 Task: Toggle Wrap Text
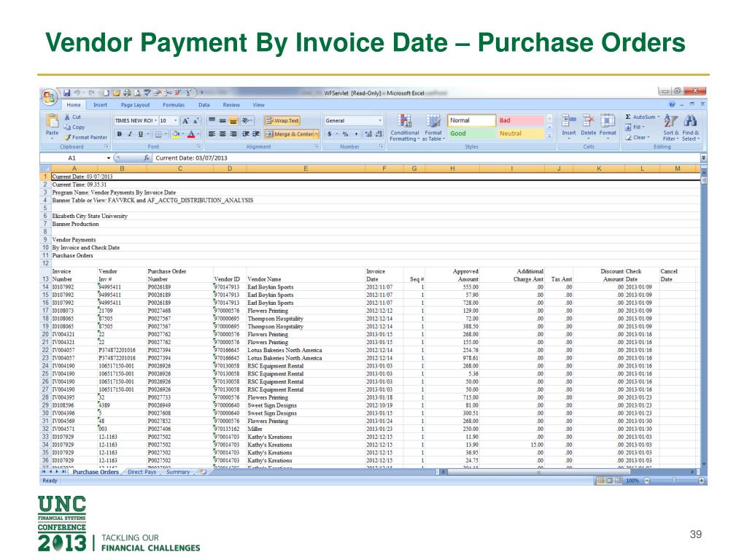pos(282,121)
